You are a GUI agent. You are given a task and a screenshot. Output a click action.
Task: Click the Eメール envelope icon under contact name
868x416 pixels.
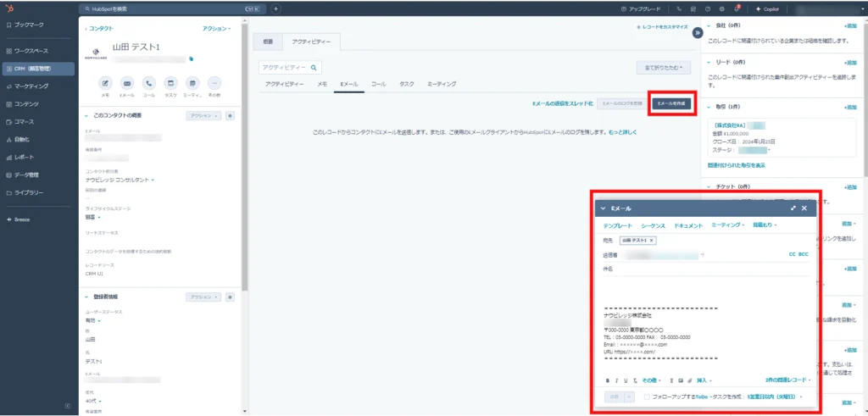point(127,84)
